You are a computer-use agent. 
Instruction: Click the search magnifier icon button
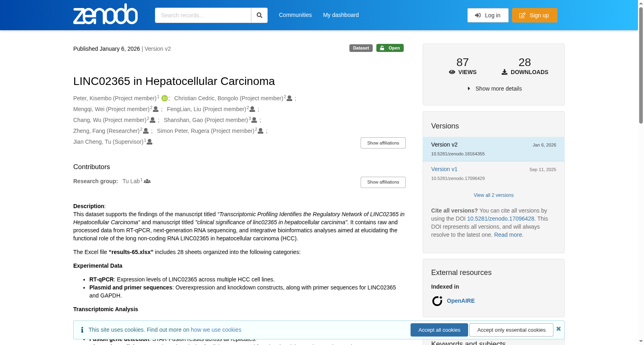259,15
